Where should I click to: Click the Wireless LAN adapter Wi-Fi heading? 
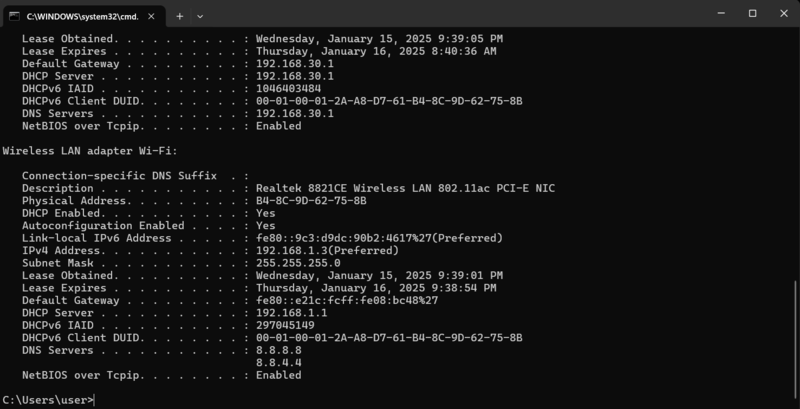tap(90, 150)
